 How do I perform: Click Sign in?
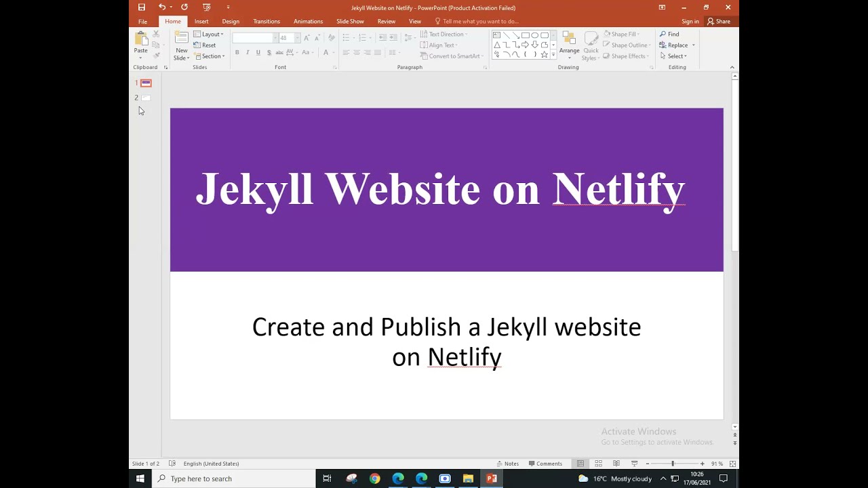click(690, 22)
